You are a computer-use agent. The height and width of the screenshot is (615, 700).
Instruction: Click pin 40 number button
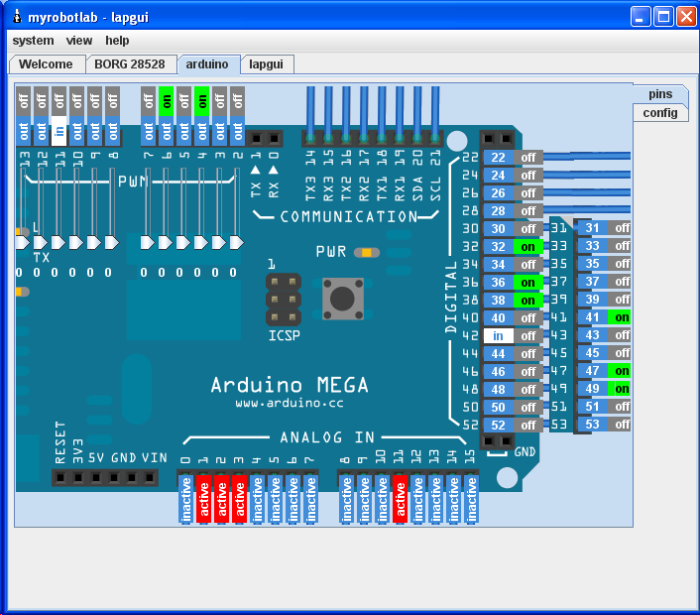[498, 318]
